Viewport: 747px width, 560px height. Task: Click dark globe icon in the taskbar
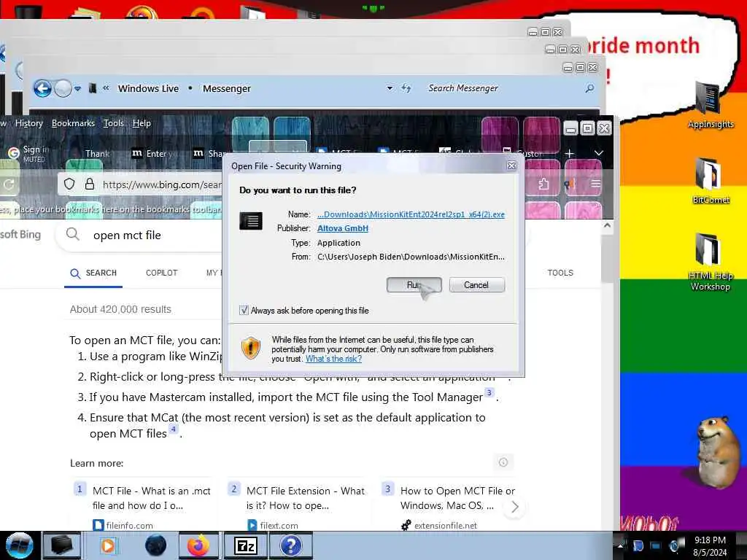click(156, 545)
